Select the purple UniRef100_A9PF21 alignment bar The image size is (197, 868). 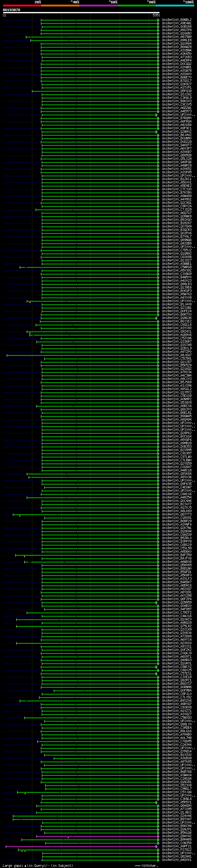tap(82, 846)
